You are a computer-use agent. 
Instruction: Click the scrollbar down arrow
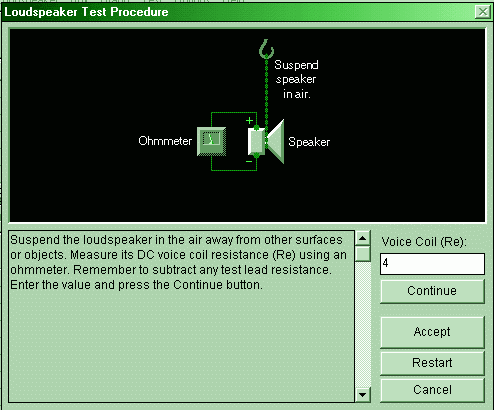[x=363, y=395]
